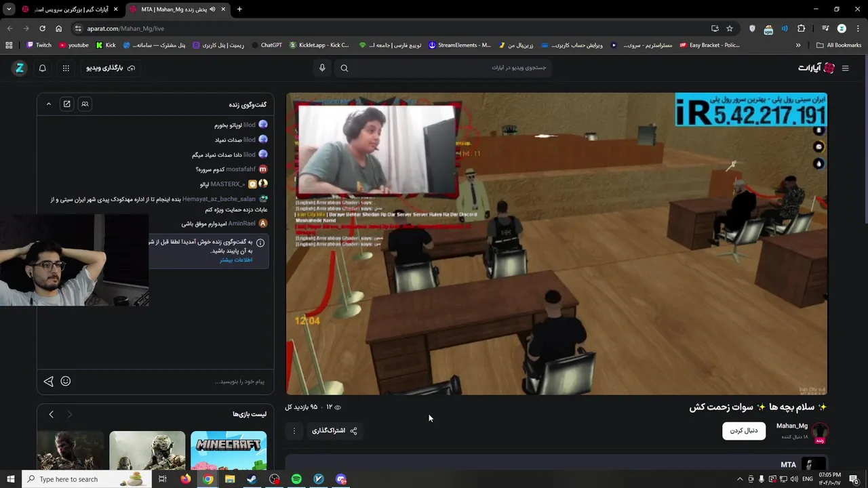Open the Windows Start menu
868x488 pixels.
10,479
